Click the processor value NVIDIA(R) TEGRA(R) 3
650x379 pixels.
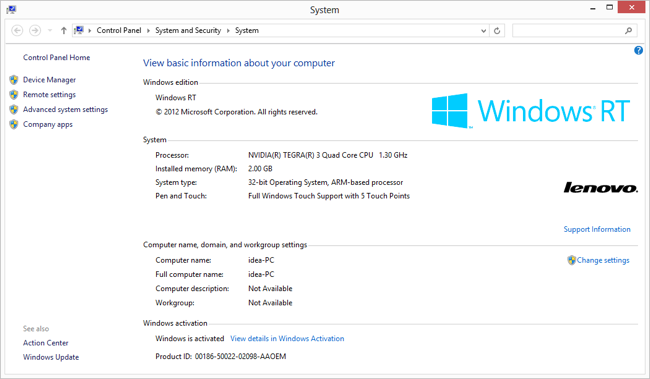327,155
